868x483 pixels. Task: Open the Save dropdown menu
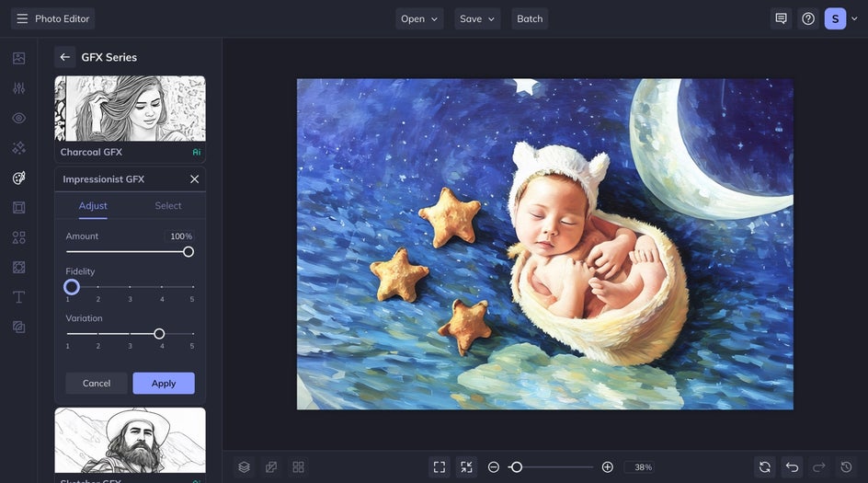477,18
